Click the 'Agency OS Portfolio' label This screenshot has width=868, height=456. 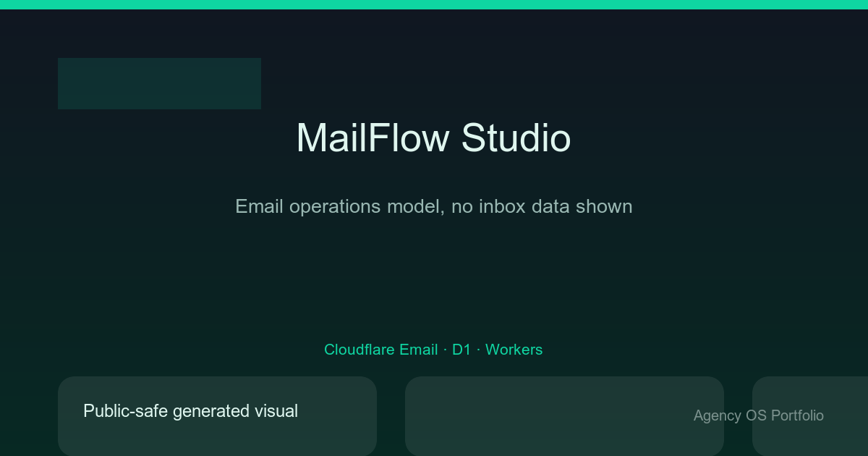click(758, 415)
